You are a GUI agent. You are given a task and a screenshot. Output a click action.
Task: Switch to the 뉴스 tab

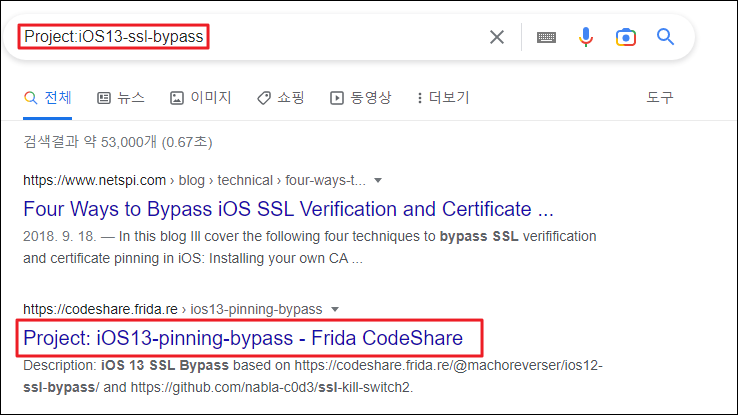121,98
